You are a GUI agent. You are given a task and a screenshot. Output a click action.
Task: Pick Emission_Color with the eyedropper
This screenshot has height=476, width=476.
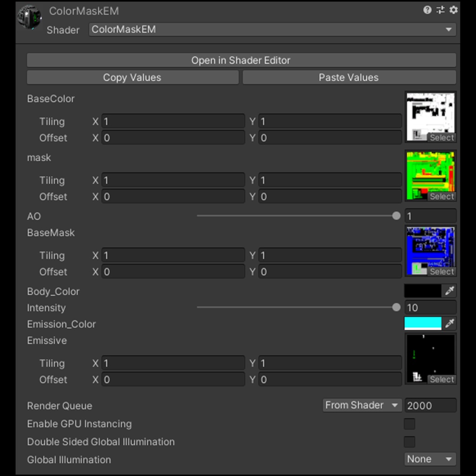tap(450, 324)
